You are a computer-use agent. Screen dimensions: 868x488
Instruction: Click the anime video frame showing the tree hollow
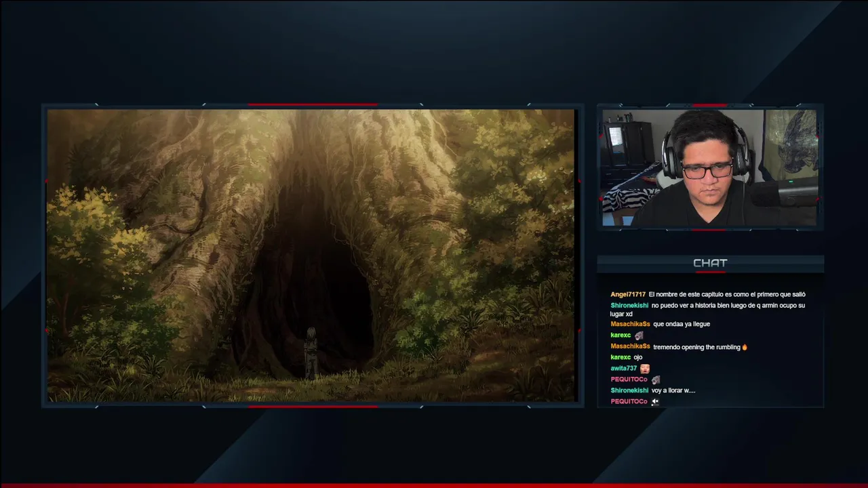pyautogui.click(x=311, y=256)
